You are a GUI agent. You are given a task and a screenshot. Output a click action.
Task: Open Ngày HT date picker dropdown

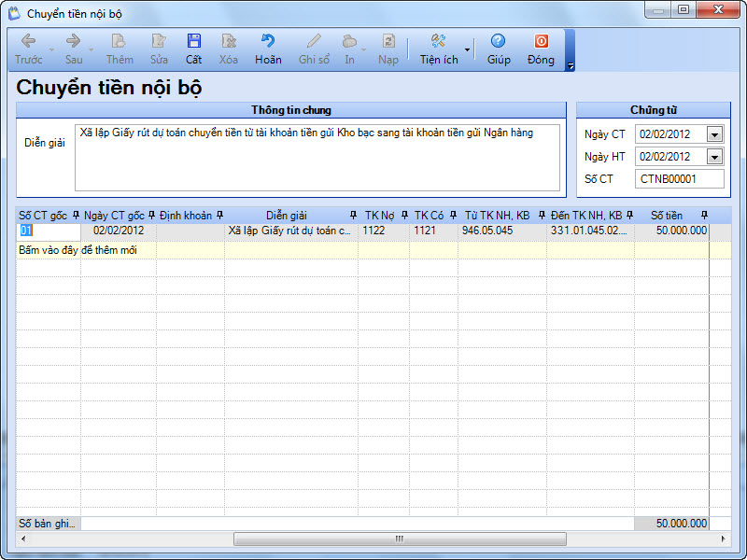(714, 157)
